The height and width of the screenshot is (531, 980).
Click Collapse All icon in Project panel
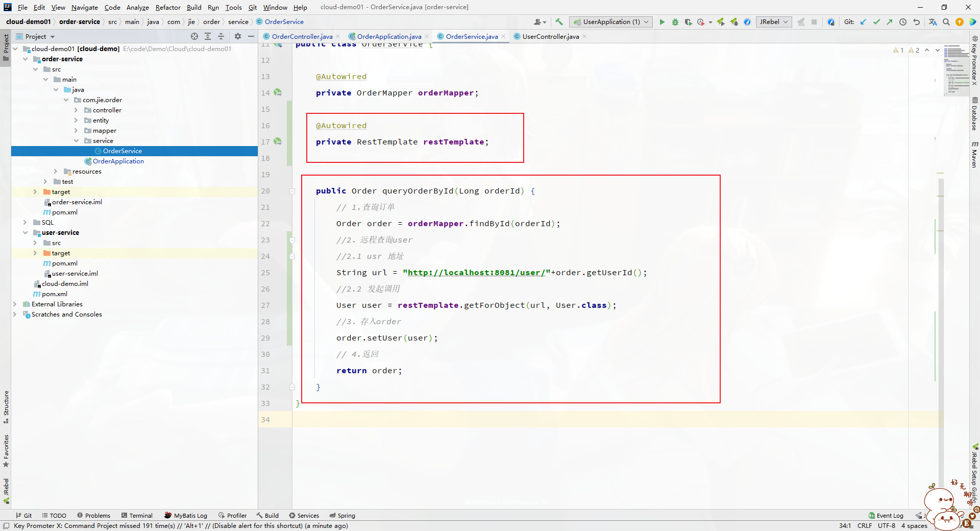pyautogui.click(x=221, y=36)
